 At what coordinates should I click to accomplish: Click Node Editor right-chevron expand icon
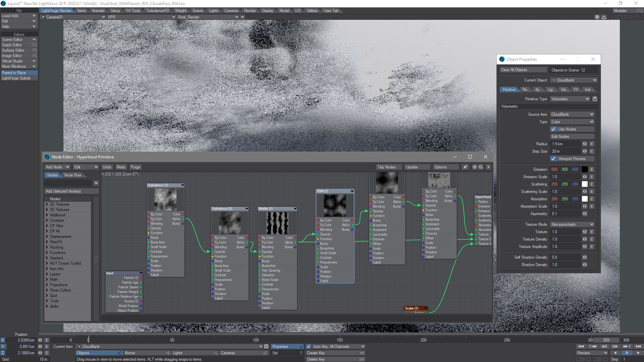[x=488, y=167]
